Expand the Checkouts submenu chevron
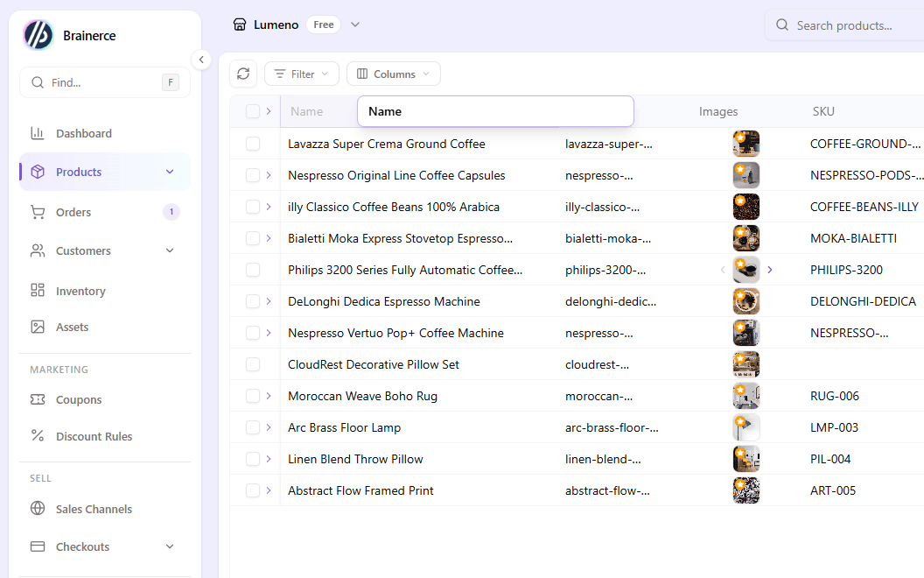 pyautogui.click(x=170, y=546)
